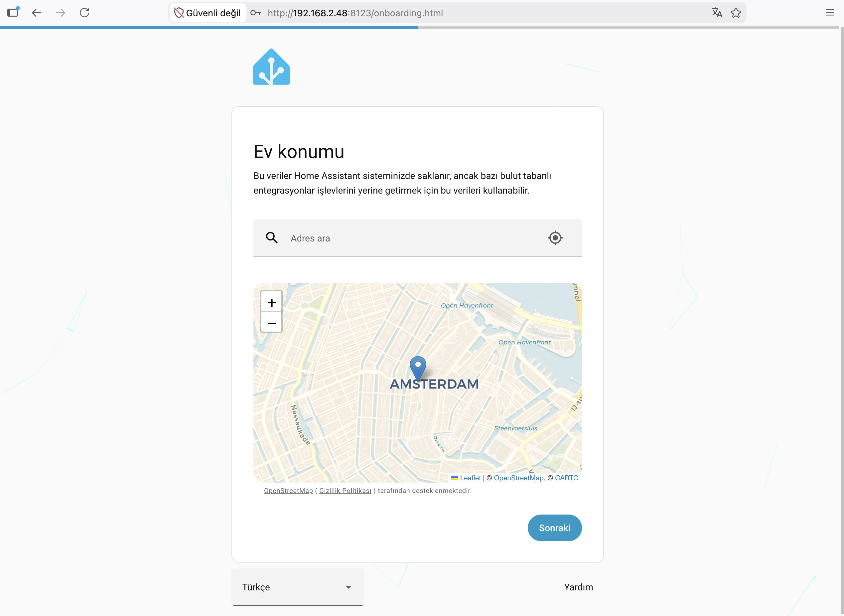Open the 'Gizlilik Politikası' link

coord(345,491)
